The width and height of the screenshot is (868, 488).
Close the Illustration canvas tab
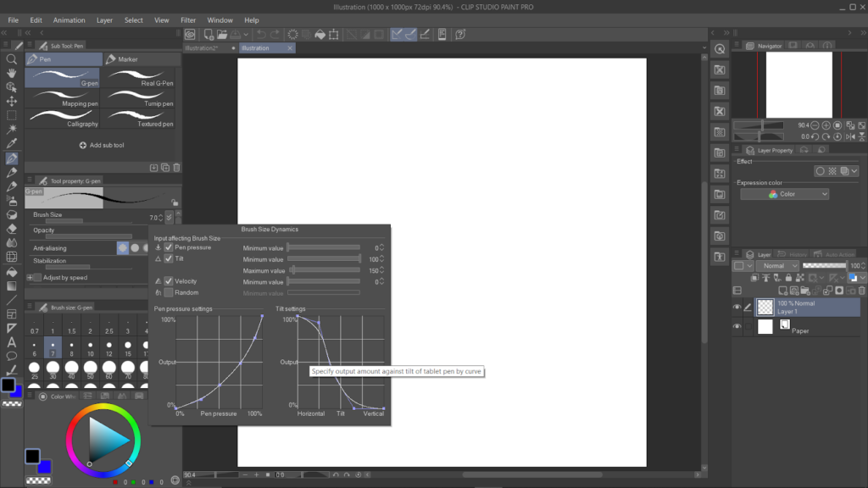(x=290, y=48)
